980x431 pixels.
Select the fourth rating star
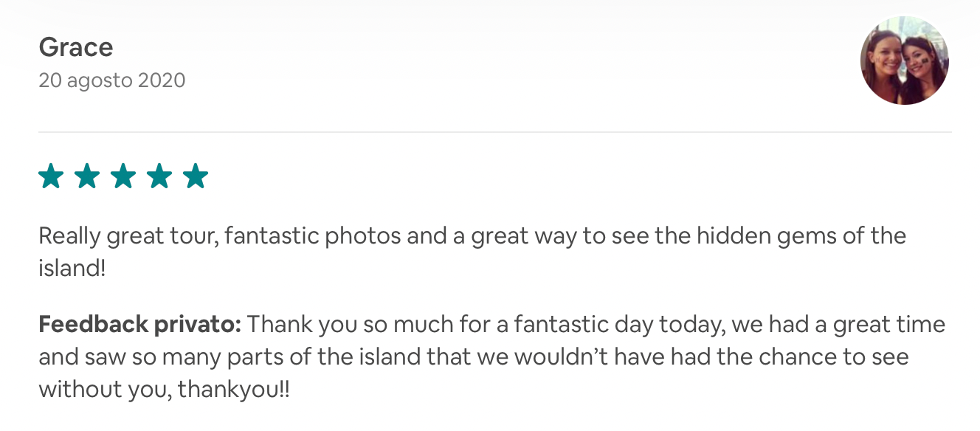tap(159, 177)
